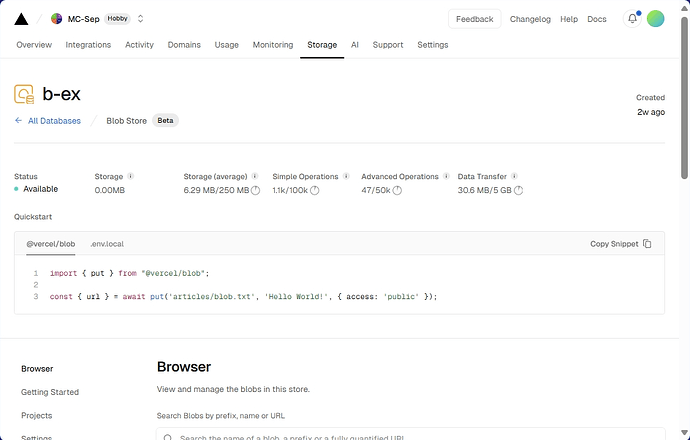Click the Advanced Operations info icon

click(446, 176)
